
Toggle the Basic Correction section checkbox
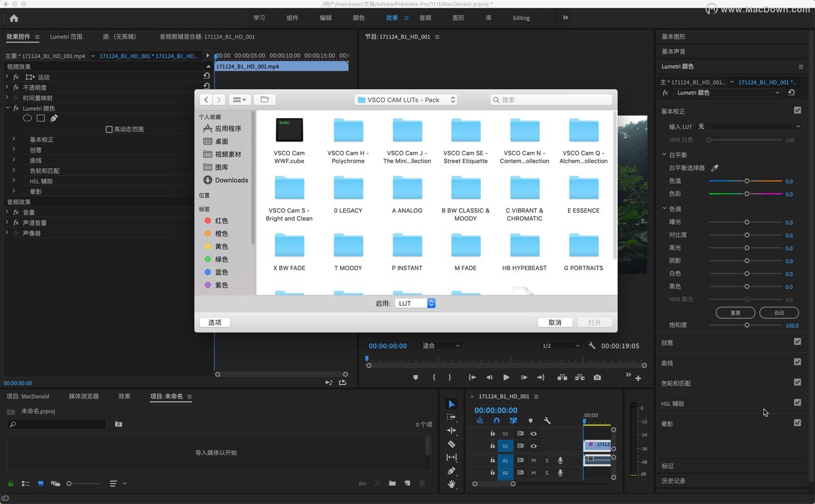pyautogui.click(x=797, y=111)
